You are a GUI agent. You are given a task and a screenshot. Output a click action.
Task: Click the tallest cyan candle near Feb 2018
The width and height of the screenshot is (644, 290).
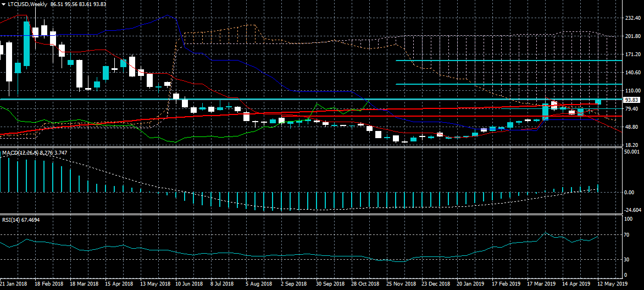pos(26,44)
